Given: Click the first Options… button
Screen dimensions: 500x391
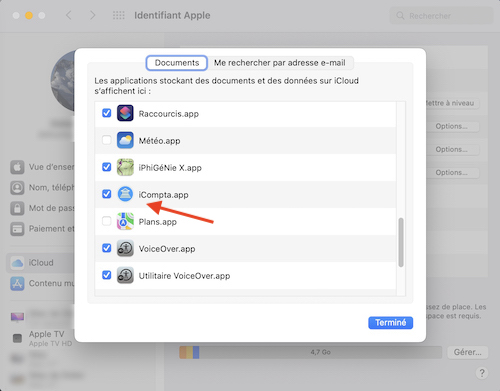Looking at the screenshot, I should (x=452, y=126).
